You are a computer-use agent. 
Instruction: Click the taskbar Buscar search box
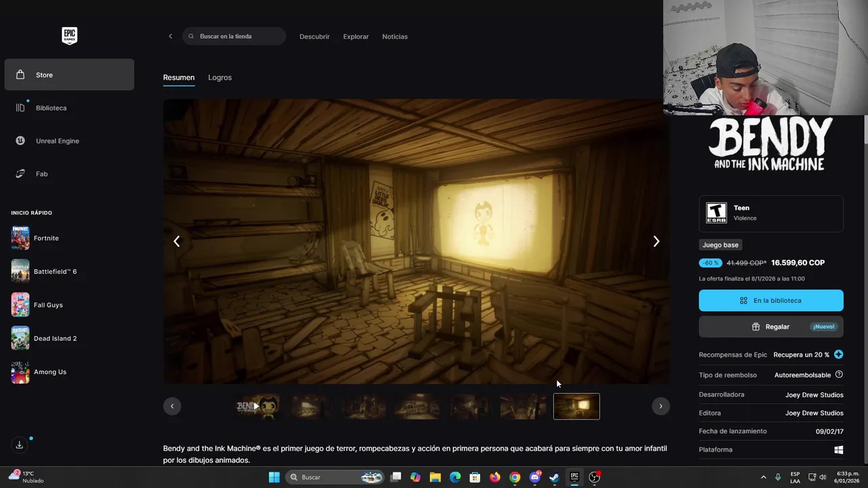(336, 477)
